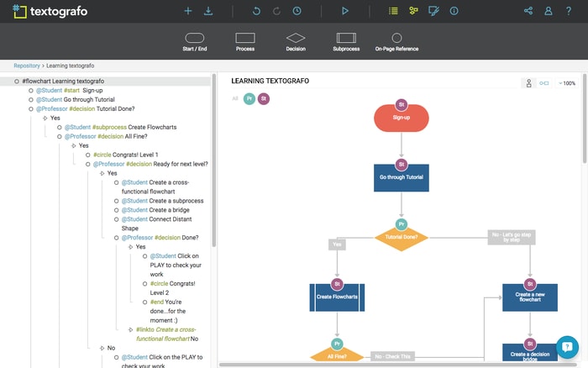
Task: Select '#subprocess Create Flowcharts' outline row
Action: [120, 127]
